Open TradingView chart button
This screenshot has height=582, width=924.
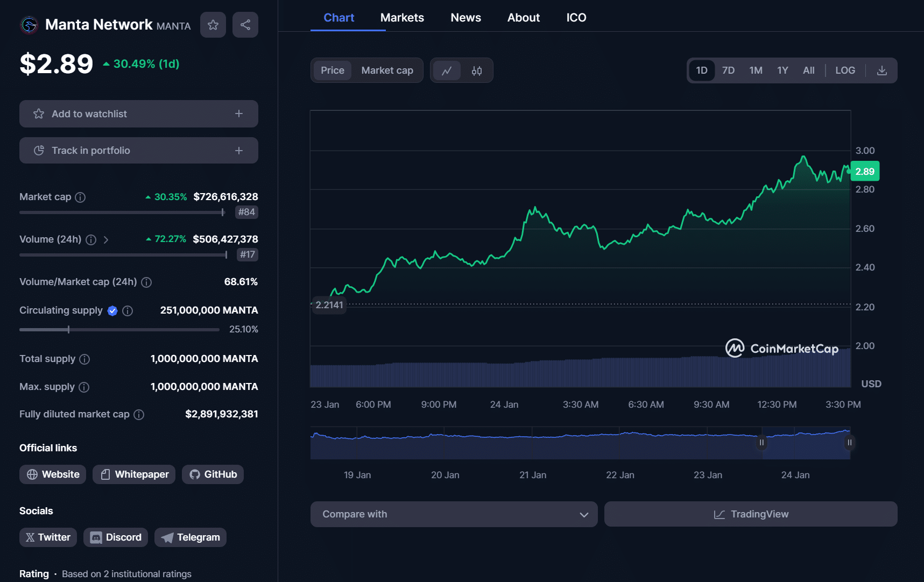point(751,514)
